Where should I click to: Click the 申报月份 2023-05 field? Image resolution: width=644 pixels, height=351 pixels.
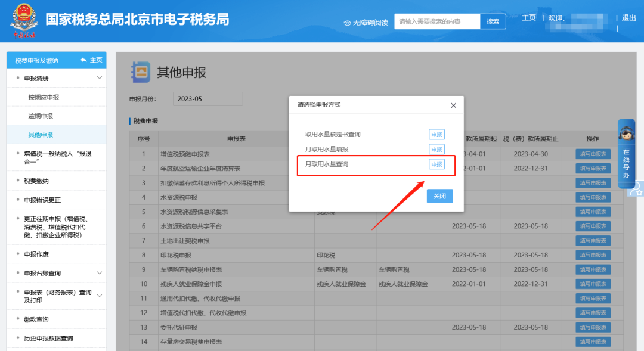click(x=208, y=99)
